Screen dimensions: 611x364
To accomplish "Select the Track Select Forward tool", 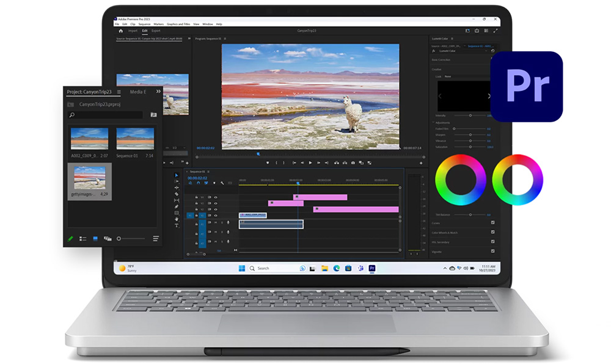I will tap(176, 181).
